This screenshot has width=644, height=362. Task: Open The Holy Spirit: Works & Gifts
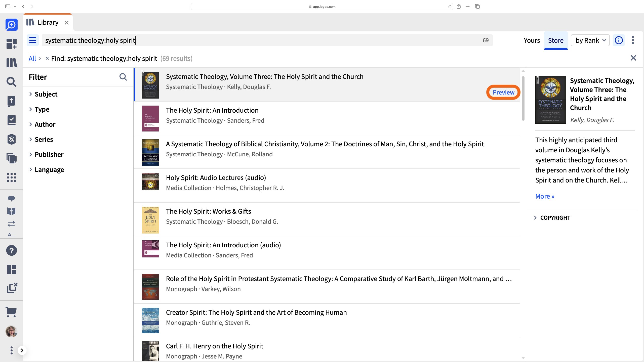327,219
